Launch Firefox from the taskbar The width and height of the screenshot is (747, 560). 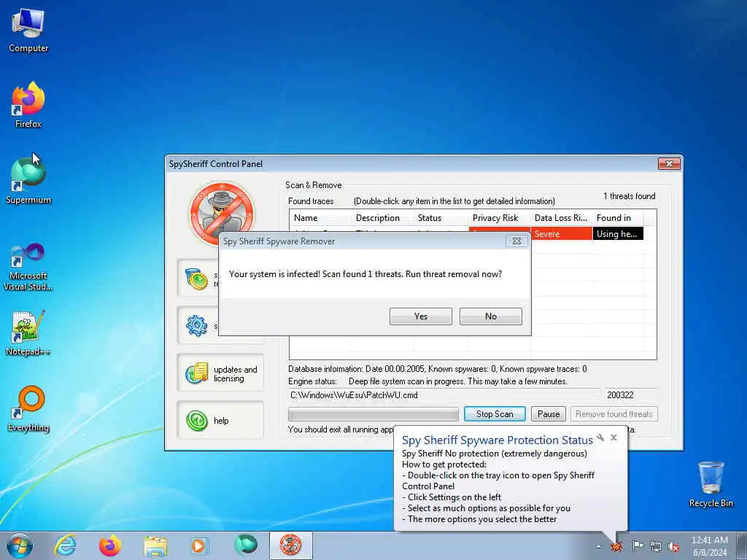click(x=110, y=545)
